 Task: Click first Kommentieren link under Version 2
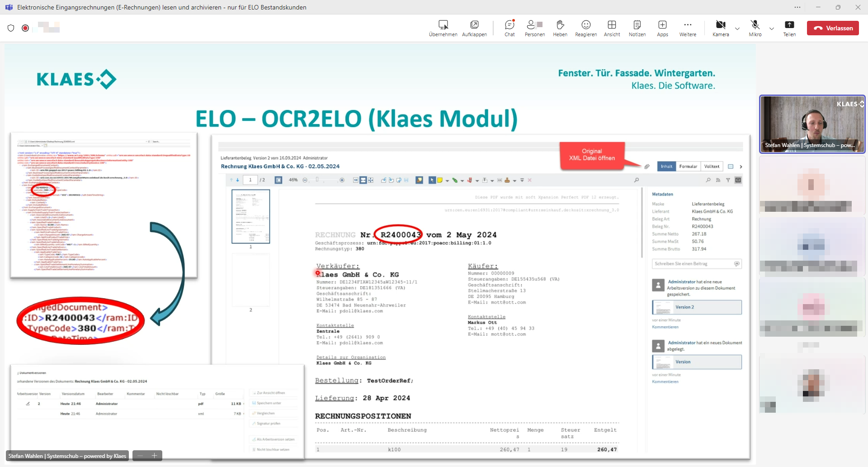[665, 327]
